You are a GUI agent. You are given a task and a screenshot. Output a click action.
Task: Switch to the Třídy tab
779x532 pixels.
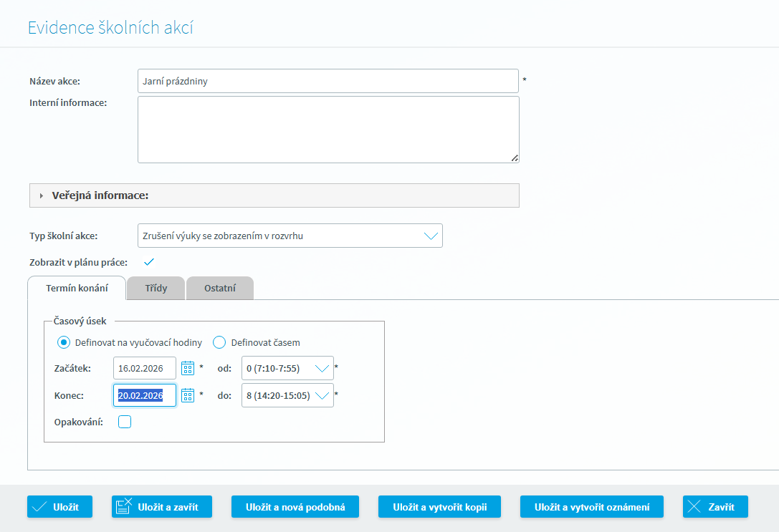click(156, 289)
